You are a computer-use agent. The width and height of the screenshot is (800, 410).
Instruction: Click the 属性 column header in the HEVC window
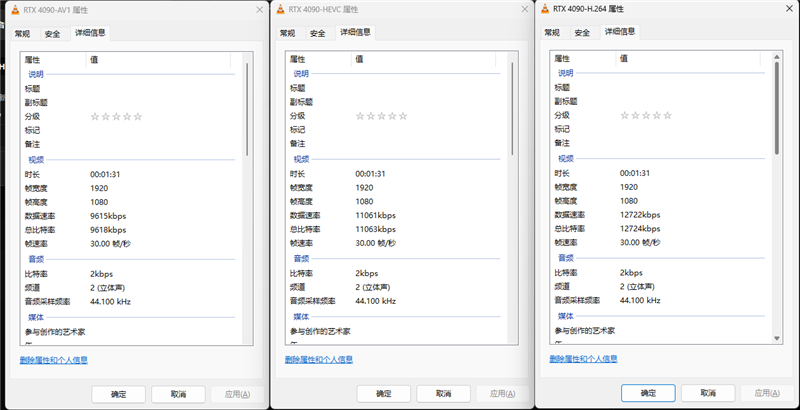tap(318, 59)
